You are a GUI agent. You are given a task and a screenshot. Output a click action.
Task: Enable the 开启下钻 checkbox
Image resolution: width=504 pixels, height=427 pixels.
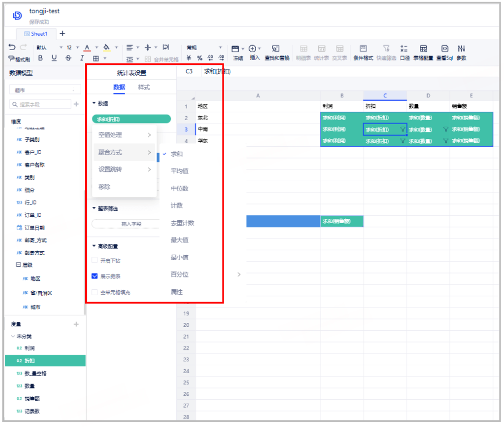[95, 260]
